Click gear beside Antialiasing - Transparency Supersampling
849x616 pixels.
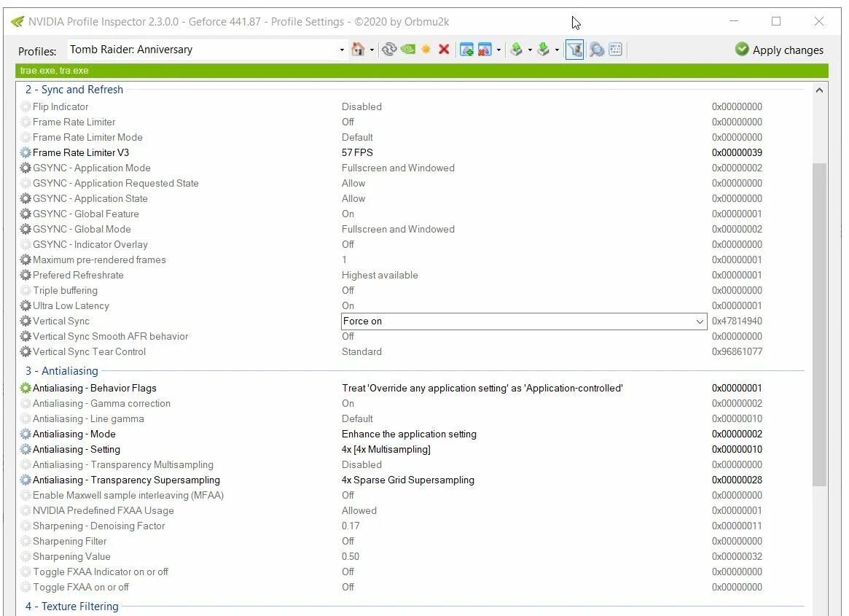point(26,480)
